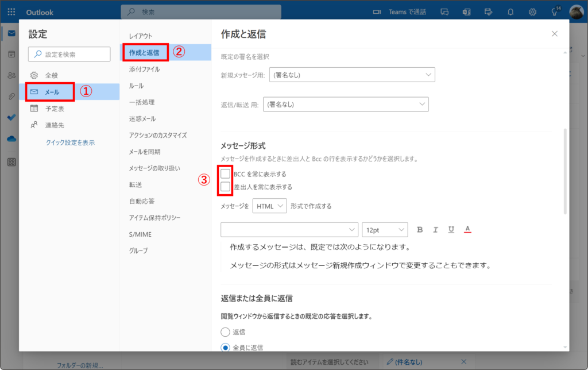The height and width of the screenshot is (370, 588).
Task: Enable the 差出人を常に表示する checkbox
Action: tap(226, 187)
